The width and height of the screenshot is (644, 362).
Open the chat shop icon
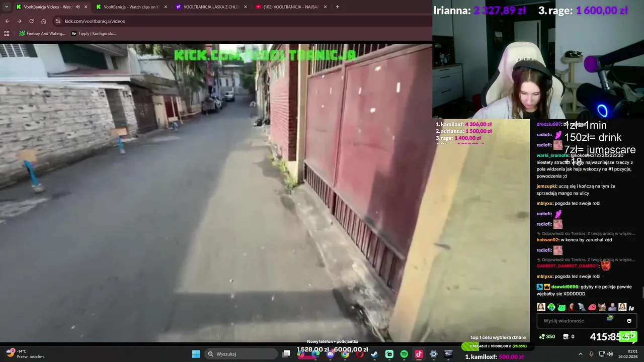pos(566,336)
